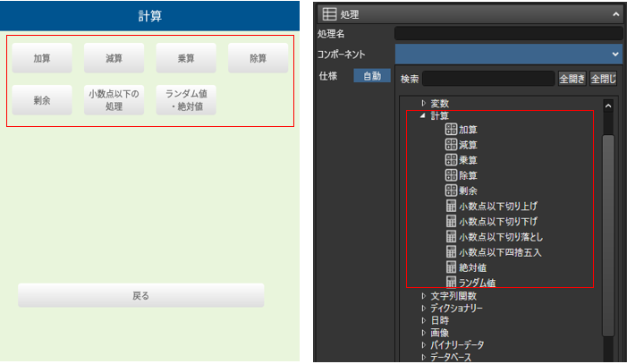The height and width of the screenshot is (364, 627).
Task: Click the icon next to 剰余 in tree
Action: pyautogui.click(x=451, y=190)
